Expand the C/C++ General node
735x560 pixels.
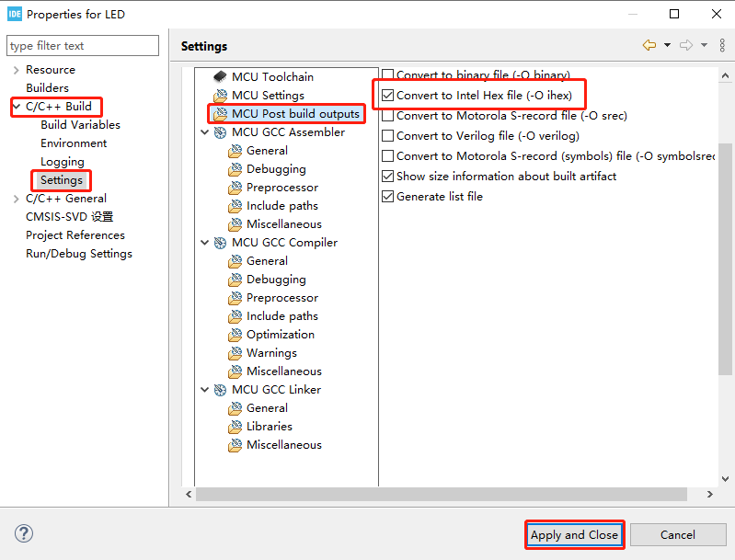pyautogui.click(x=17, y=199)
